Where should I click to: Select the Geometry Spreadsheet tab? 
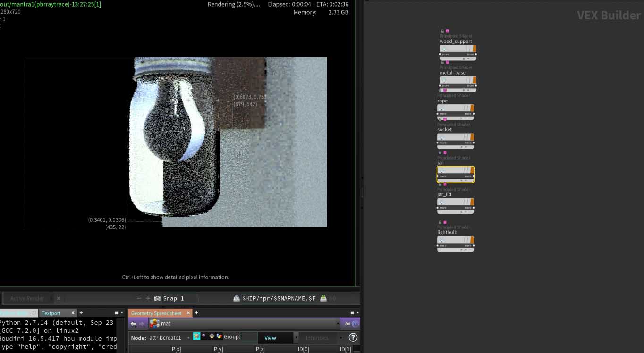156,313
